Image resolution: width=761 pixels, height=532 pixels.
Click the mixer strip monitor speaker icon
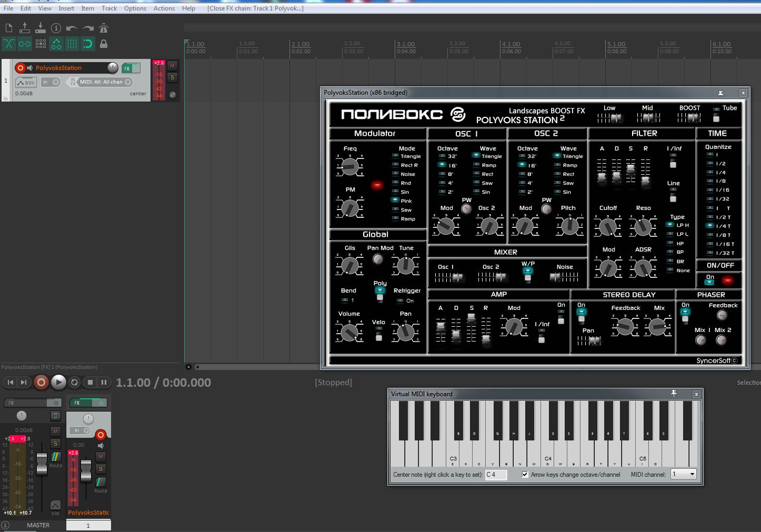pyautogui.click(x=101, y=445)
